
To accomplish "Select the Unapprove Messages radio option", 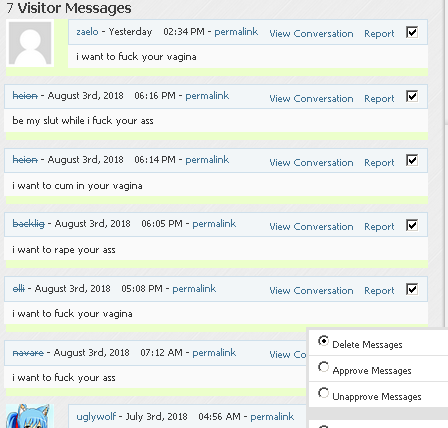I will pos(323,393).
